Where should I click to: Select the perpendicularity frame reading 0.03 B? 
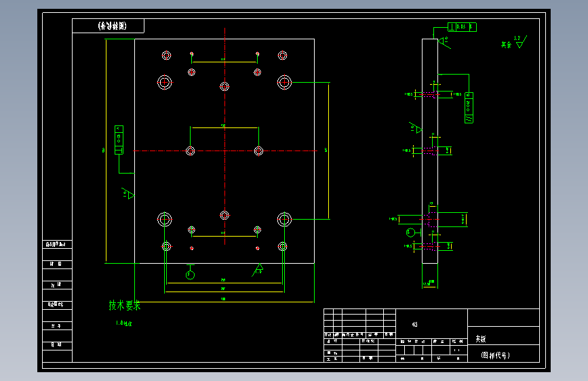462,27
